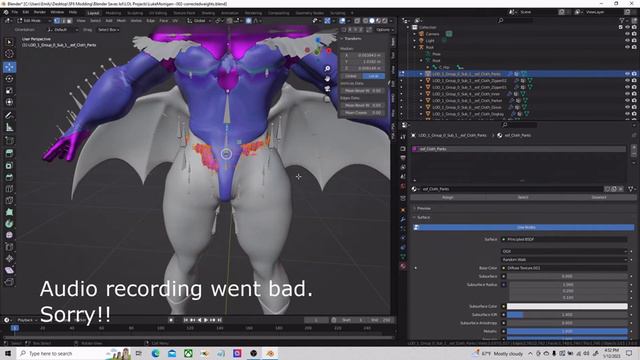This screenshot has width=640, height=360.
Task: Toggle X-ray view in viewport header
Action: (x=357, y=20)
